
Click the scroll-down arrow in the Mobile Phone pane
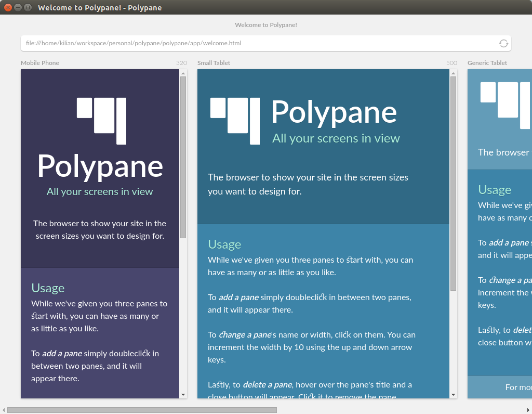pos(183,395)
